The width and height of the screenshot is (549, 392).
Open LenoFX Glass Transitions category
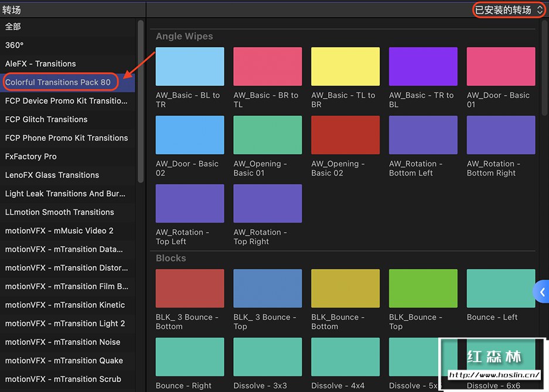[x=52, y=175]
